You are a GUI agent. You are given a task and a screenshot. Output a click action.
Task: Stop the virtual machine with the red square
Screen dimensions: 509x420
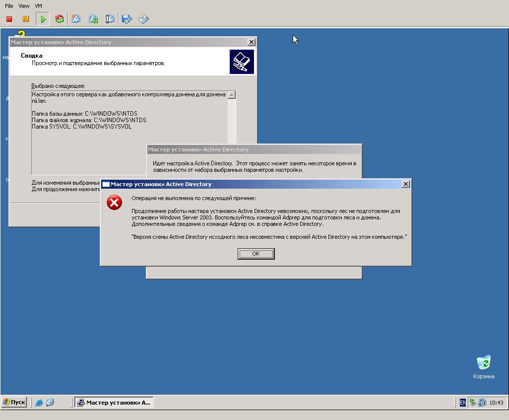[9, 19]
